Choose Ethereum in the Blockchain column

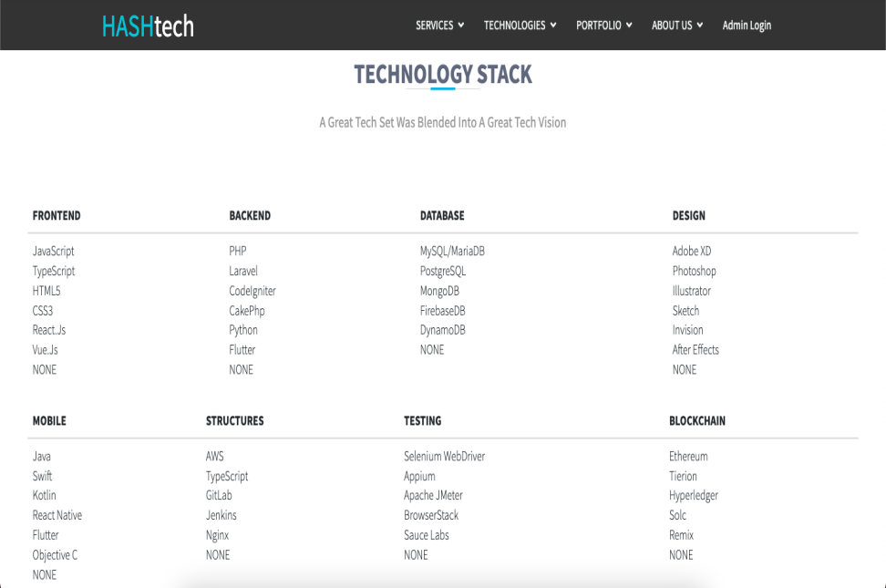(688, 457)
